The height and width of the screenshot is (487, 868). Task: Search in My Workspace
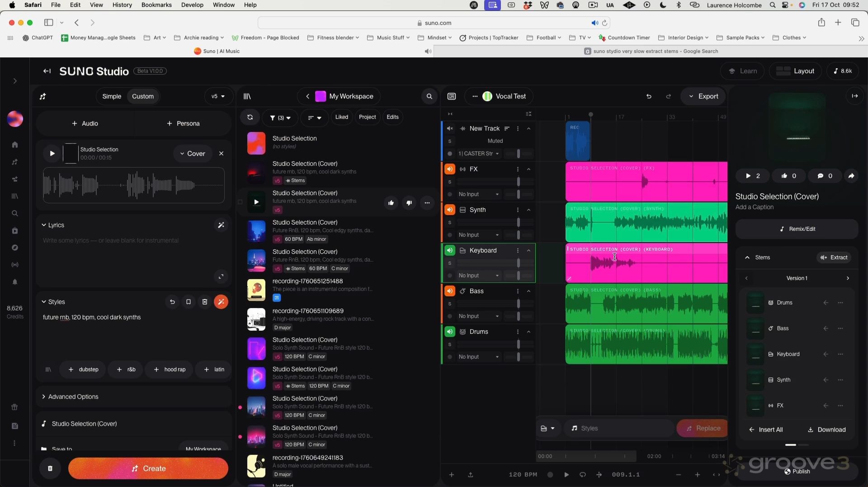tap(429, 96)
